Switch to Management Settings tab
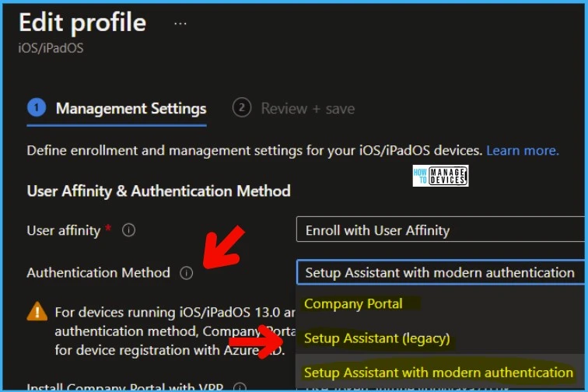Viewport: 588px width, 392px height. coord(117,108)
